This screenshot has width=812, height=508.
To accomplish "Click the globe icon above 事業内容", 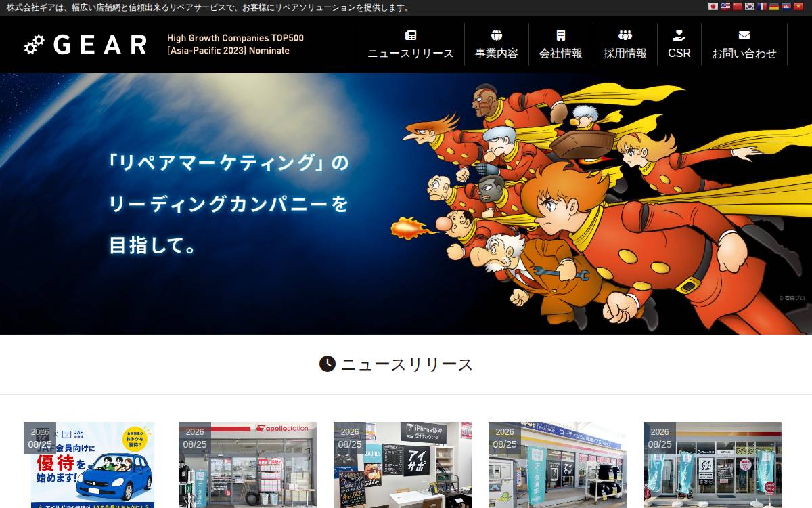I will (x=497, y=35).
